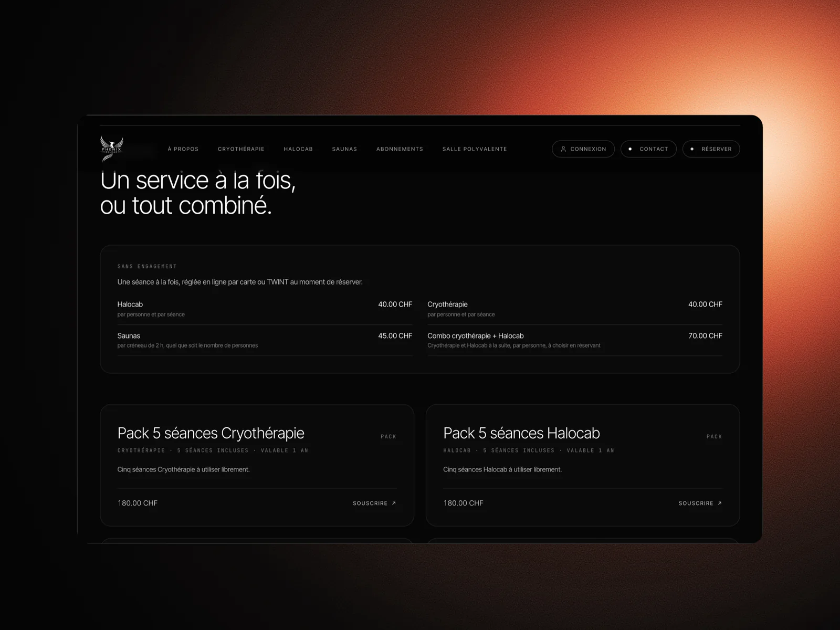
Task: Navigate to SAUNAS section
Action: [x=344, y=149]
